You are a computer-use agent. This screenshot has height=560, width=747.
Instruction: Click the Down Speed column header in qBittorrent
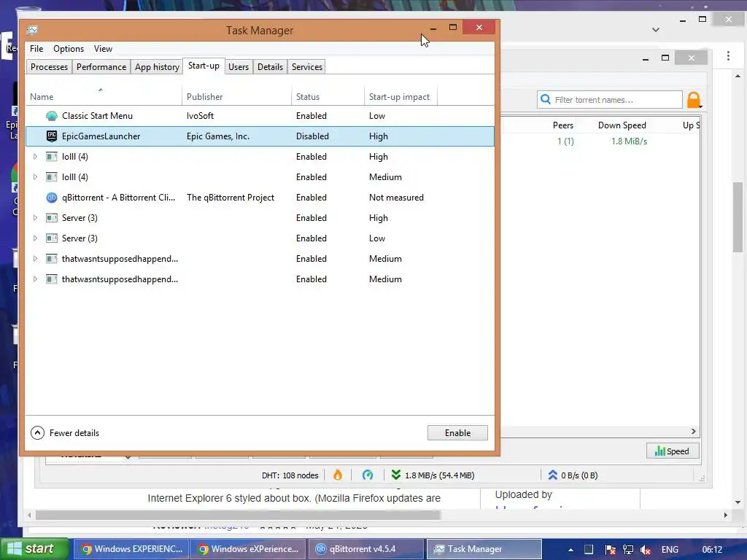622,125
